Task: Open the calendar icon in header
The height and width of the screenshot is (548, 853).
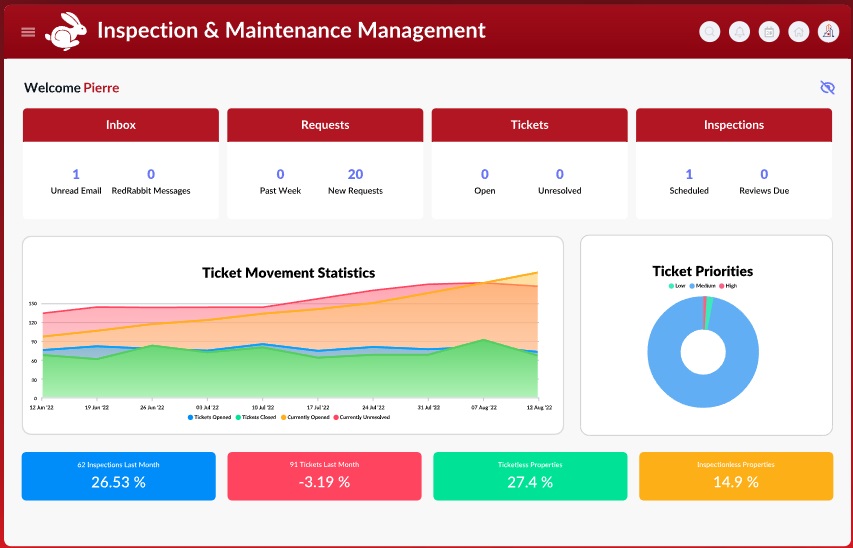Action: pyautogui.click(x=769, y=32)
